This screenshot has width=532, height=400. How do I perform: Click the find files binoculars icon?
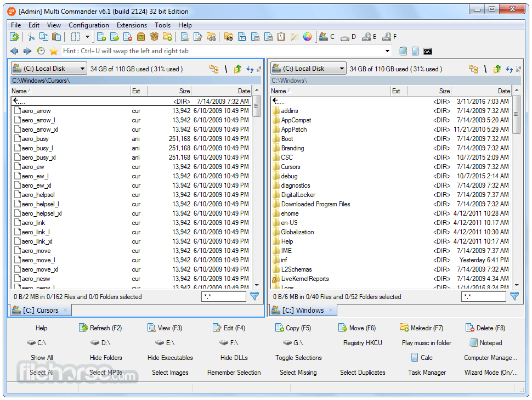click(x=211, y=37)
